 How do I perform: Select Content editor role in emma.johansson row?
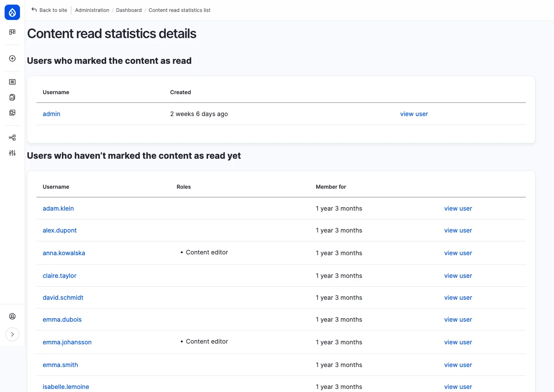[x=207, y=341]
